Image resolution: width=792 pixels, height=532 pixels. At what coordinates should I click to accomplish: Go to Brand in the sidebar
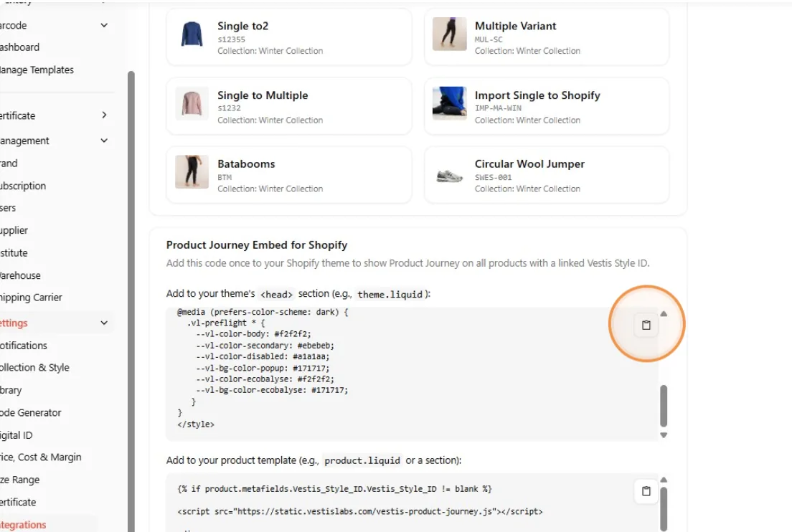(x=9, y=163)
